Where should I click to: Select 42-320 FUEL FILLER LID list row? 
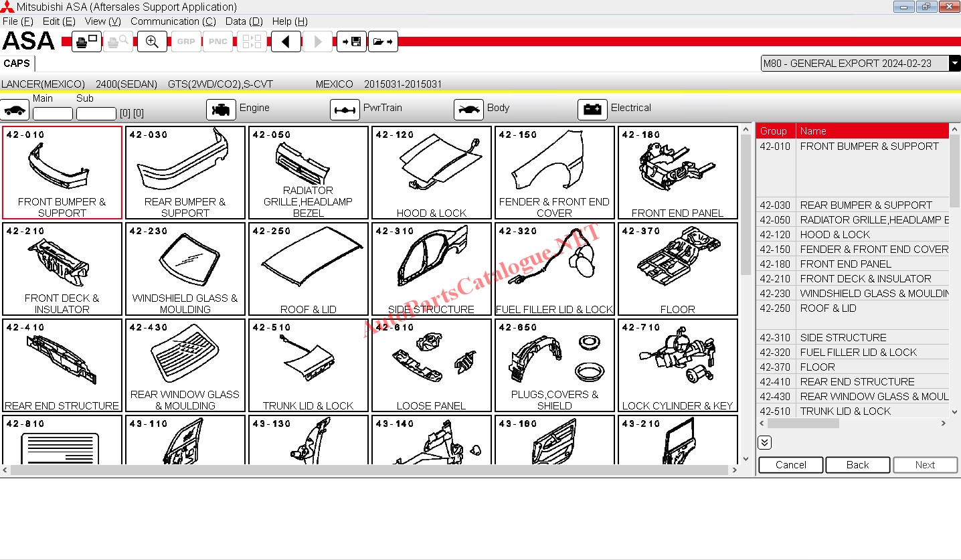(x=853, y=353)
